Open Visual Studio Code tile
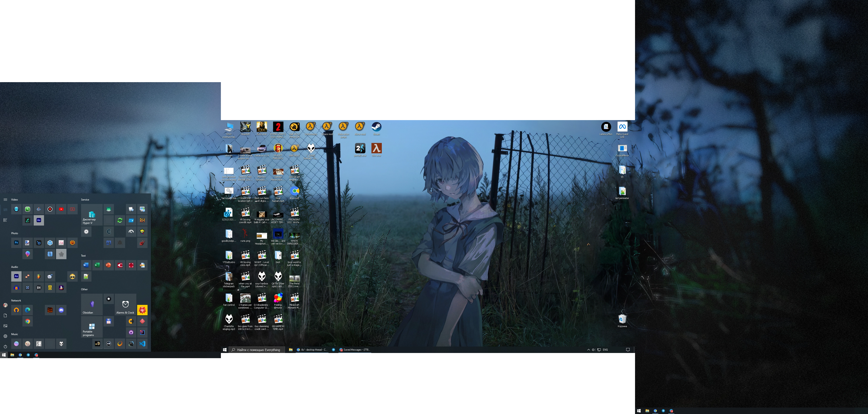This screenshot has height=414, width=868. pyautogui.click(x=142, y=343)
